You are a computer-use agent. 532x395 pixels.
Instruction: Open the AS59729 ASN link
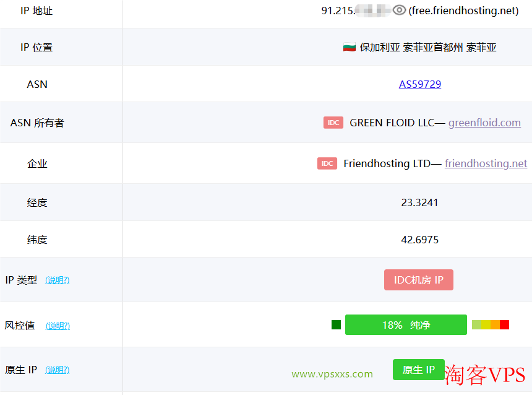coord(419,84)
